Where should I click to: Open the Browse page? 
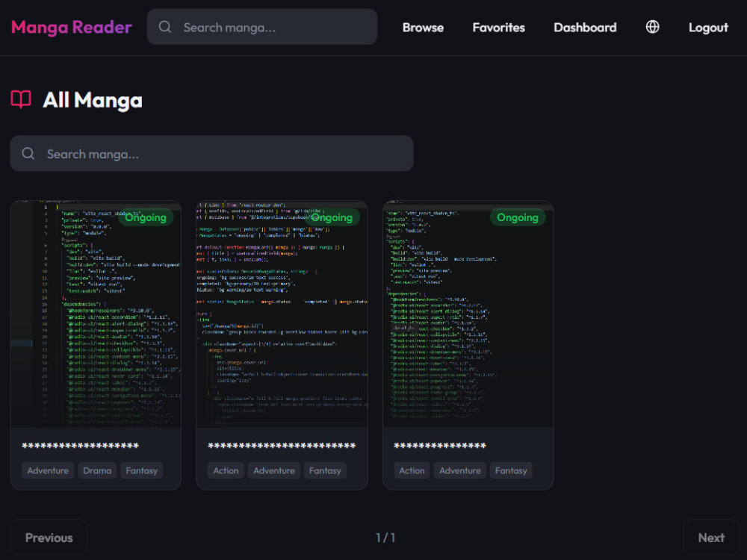tap(423, 28)
